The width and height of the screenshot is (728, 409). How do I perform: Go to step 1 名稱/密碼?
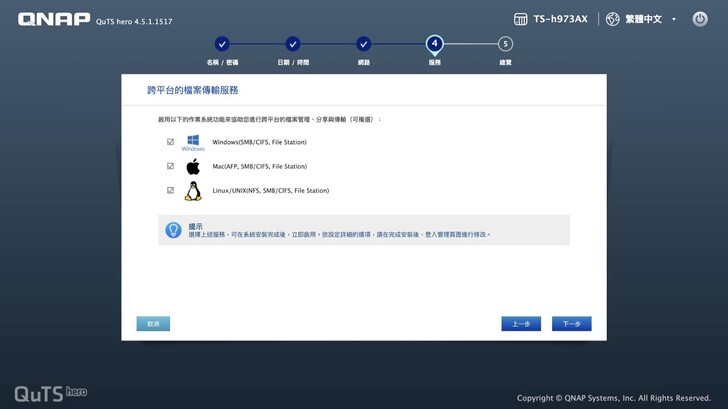pos(222,44)
